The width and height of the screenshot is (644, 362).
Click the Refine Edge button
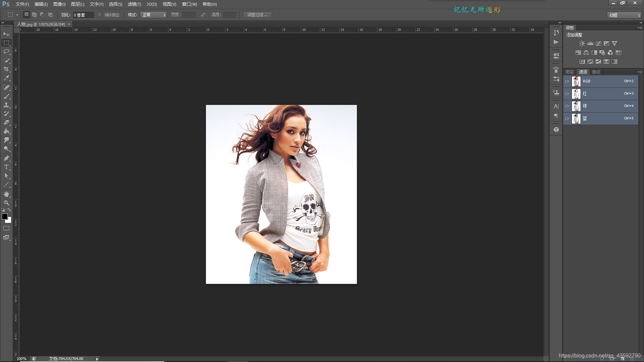pyautogui.click(x=257, y=15)
